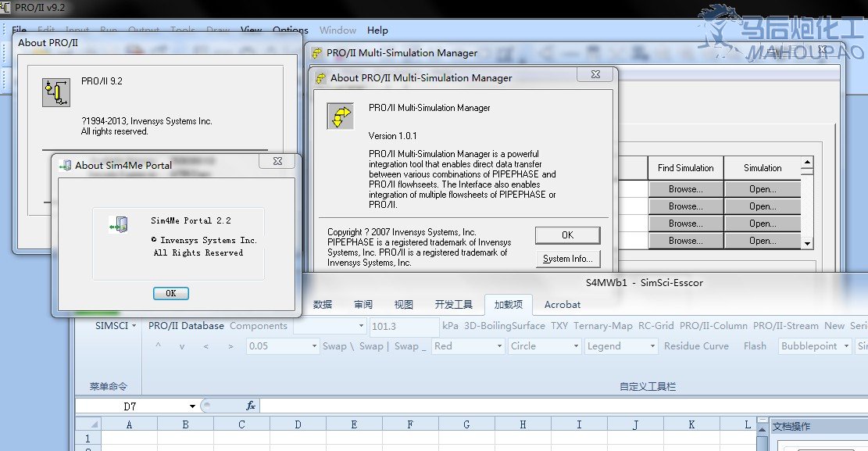Click the PRO/II column icon in About dialog
The height and width of the screenshot is (451, 868).
click(55, 92)
